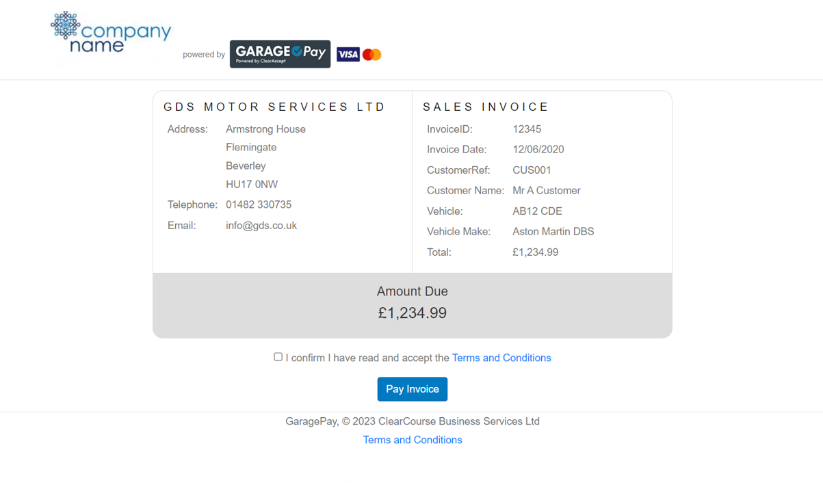Open the footer Terms and Conditions link
The image size is (823, 504).
[412, 440]
